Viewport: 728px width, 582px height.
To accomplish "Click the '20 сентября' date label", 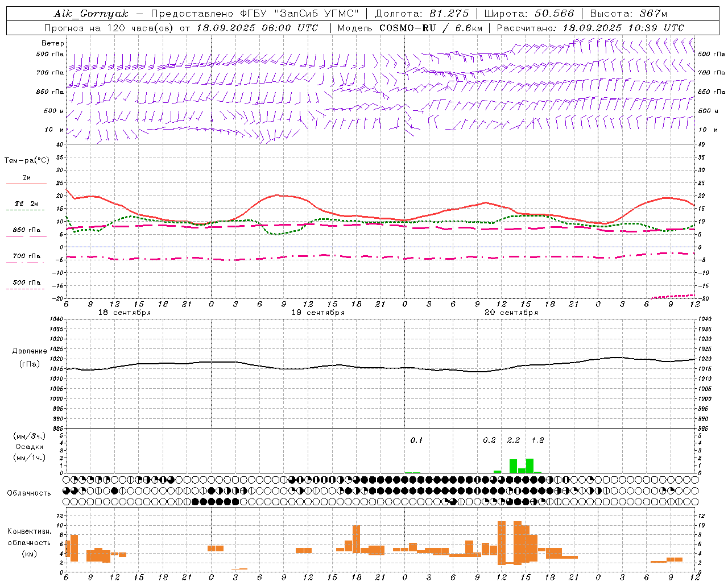I will coord(511,313).
